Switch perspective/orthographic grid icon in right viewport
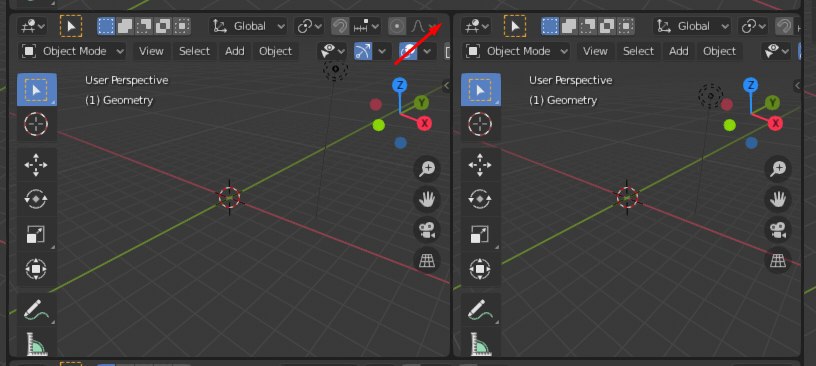The height and width of the screenshot is (366, 816). pyautogui.click(x=777, y=260)
